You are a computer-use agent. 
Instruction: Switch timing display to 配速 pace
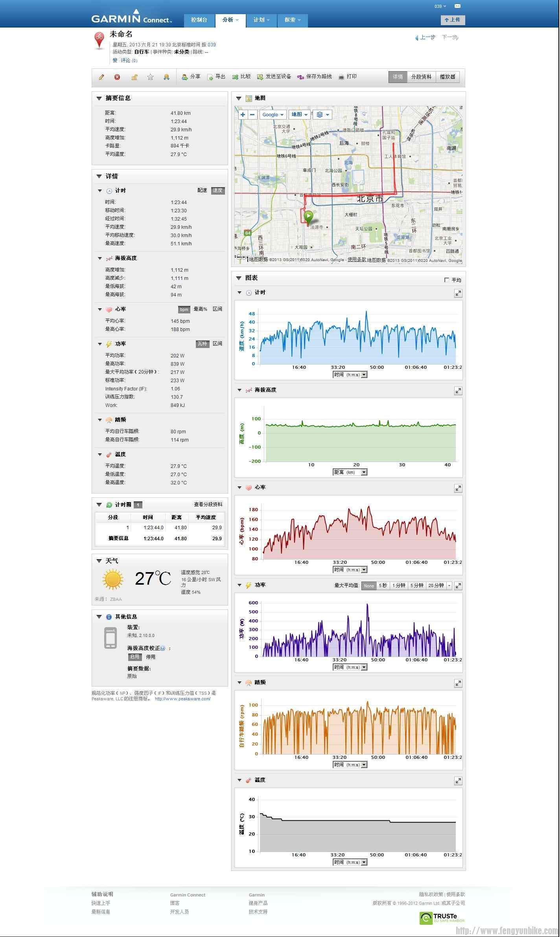(x=202, y=190)
